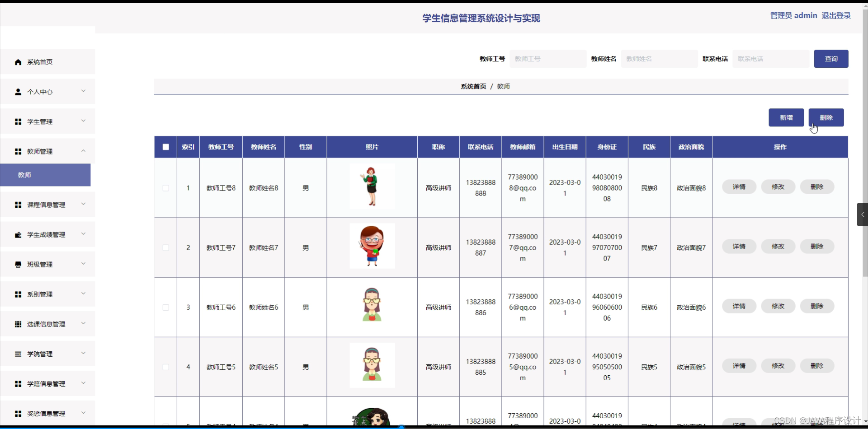This screenshot has height=429, width=868.
Task: Collapse the 教师管理 section
Action: click(83, 151)
